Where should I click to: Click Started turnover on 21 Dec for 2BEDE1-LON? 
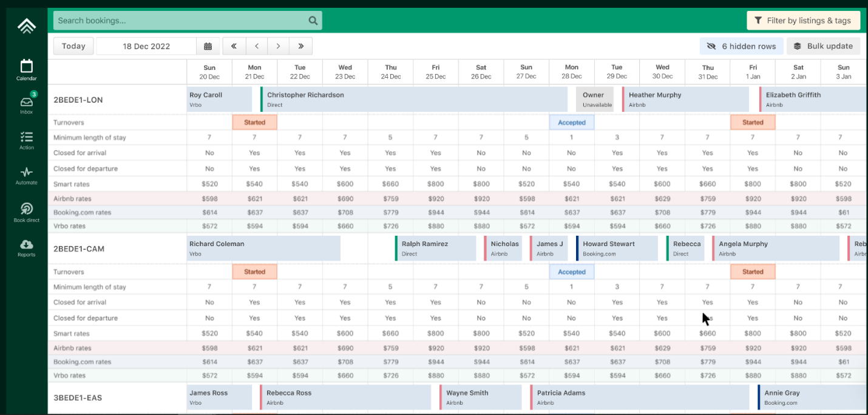254,122
